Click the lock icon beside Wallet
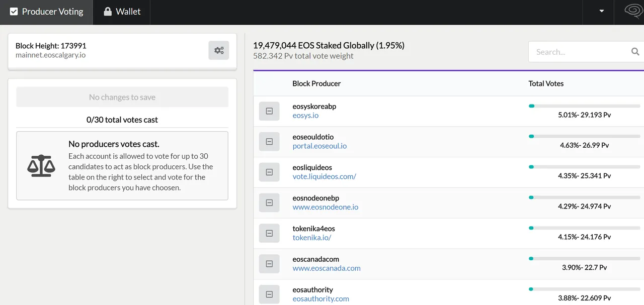The image size is (644, 305). (x=108, y=12)
